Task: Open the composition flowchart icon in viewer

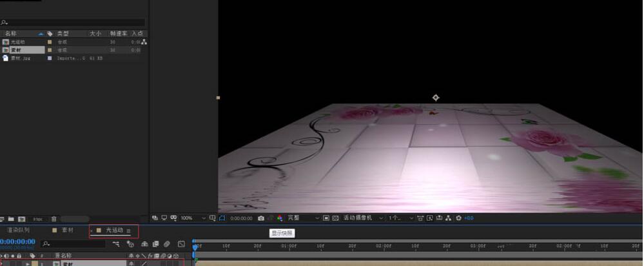Action: pyautogui.click(x=449, y=218)
